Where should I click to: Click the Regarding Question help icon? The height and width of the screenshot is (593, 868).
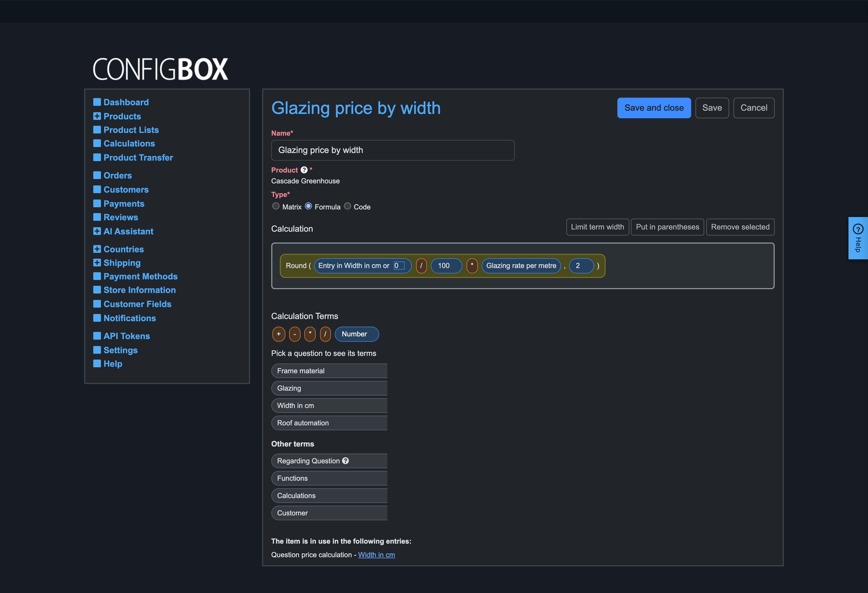pos(346,461)
